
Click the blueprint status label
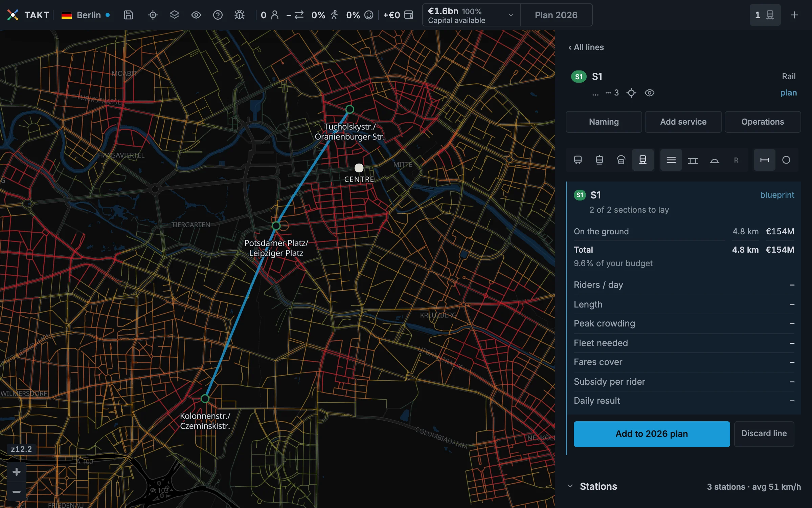pos(777,195)
